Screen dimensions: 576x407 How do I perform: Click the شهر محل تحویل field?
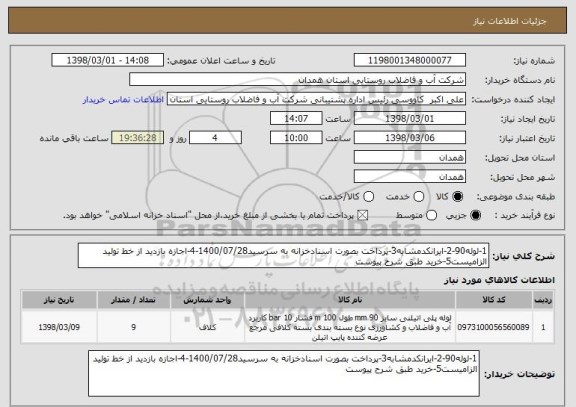(x=410, y=177)
